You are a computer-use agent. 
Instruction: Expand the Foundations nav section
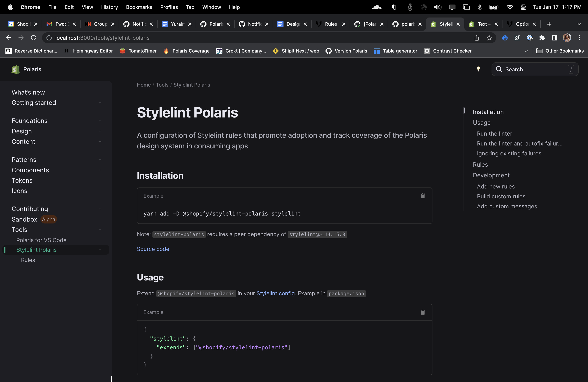pos(100,121)
